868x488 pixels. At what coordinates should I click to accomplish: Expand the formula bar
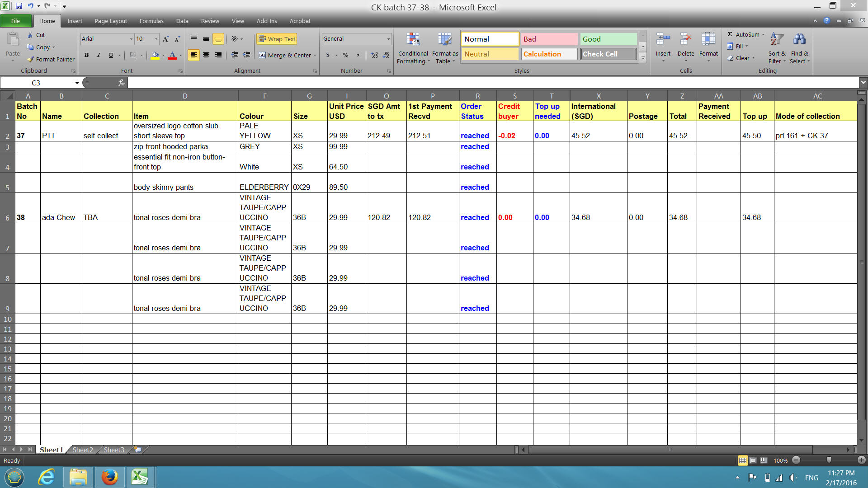(x=863, y=83)
